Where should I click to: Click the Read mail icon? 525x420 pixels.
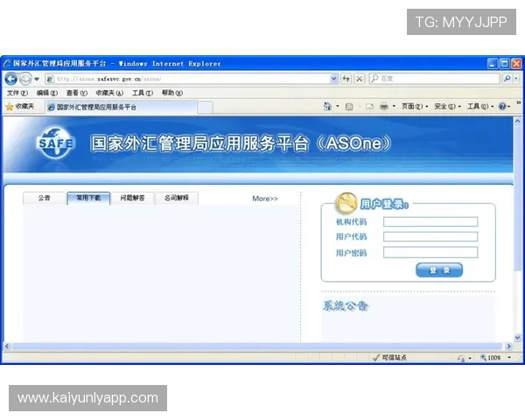369,107
